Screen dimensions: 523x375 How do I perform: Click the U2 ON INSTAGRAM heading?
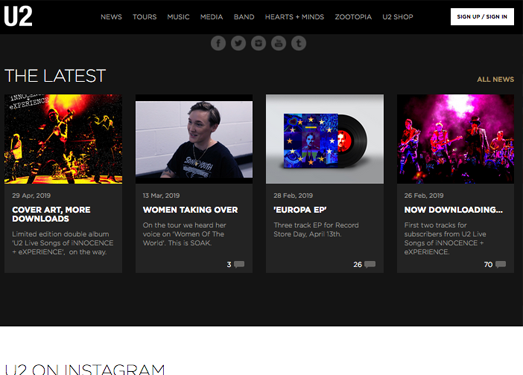(85, 370)
